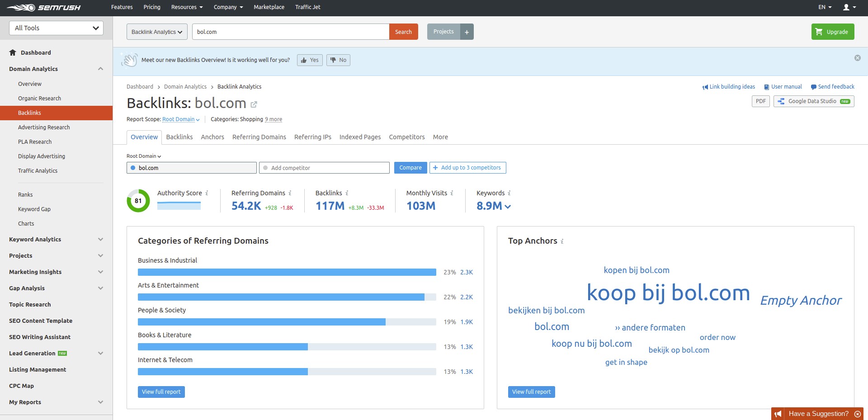Screen dimensions: 868x420
Task: Click the koop bij bol.com anchor
Action: pos(668,293)
